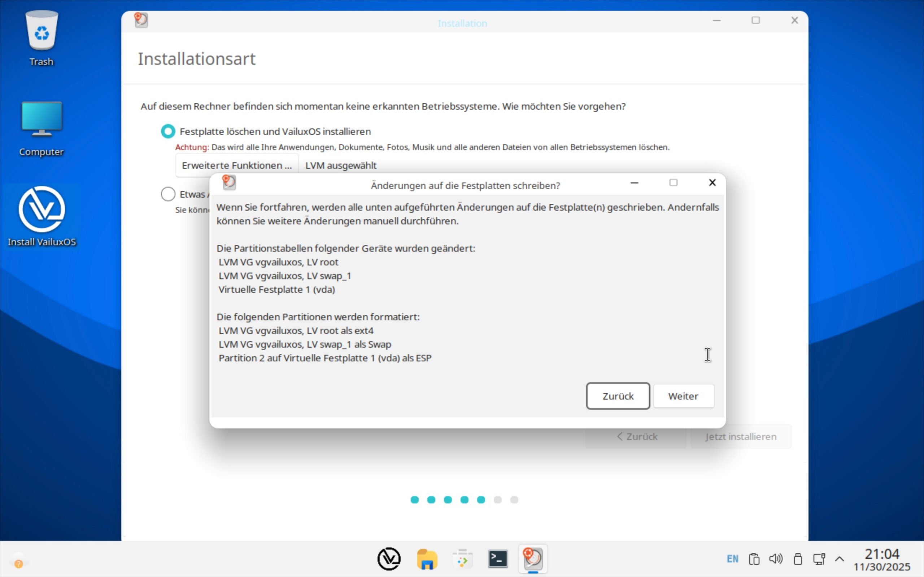Select Festplatte löschen und VailuxOS installieren
The width and height of the screenshot is (924, 577).
click(168, 131)
